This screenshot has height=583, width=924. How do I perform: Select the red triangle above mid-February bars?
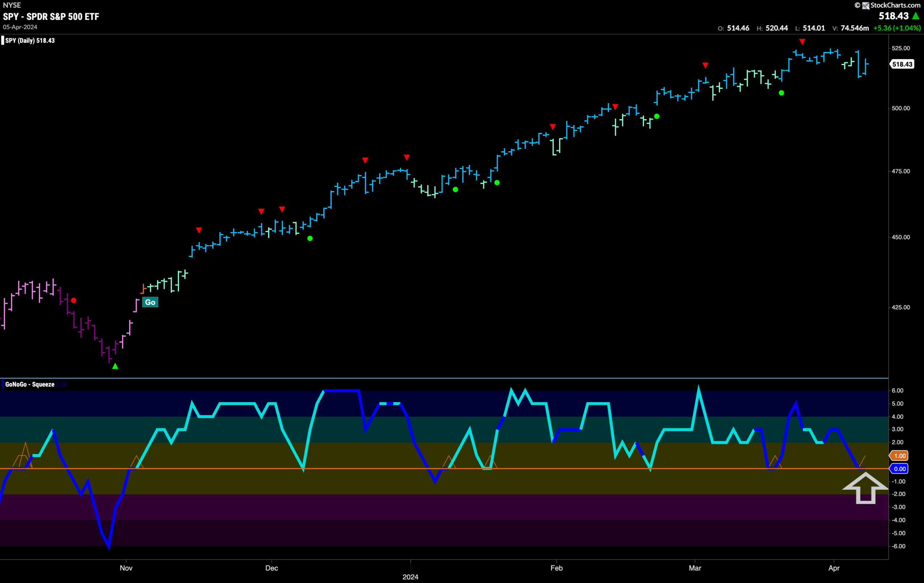[615, 107]
